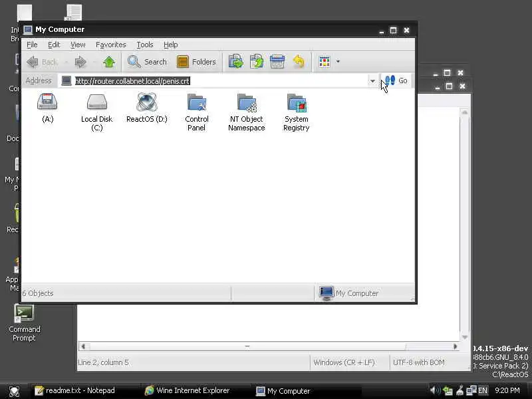Click the computer icon beside address
This screenshot has height=399, width=532.
tap(66, 81)
